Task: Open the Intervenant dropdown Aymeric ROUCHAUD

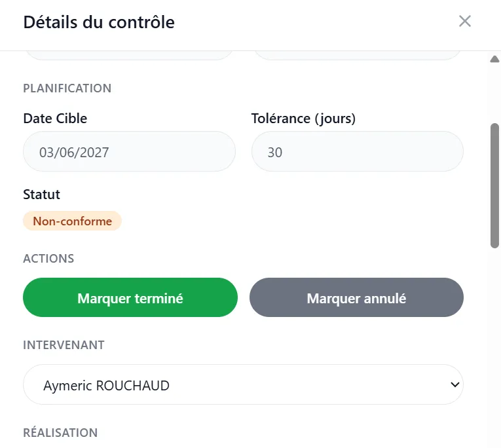Action: [243, 384]
